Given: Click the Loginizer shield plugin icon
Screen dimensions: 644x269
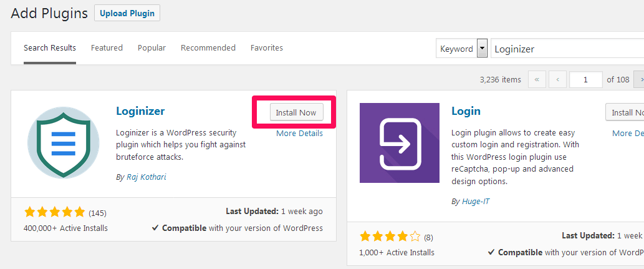Looking at the screenshot, I should [x=63, y=142].
